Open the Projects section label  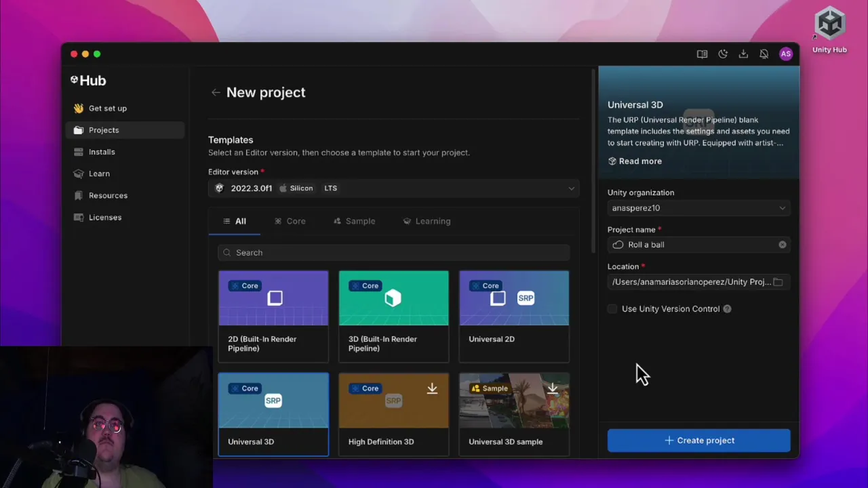click(104, 130)
